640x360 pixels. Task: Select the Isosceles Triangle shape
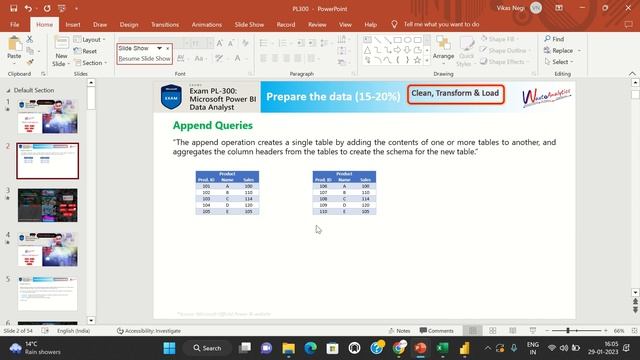point(367,50)
